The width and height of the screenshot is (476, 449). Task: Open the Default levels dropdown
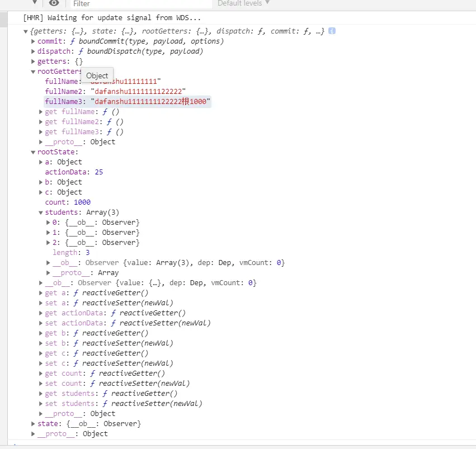coord(243,3)
